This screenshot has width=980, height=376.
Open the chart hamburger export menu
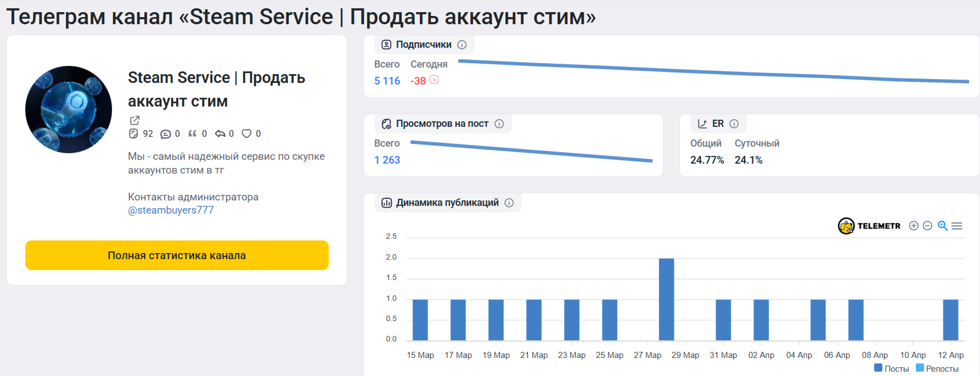coord(957,226)
